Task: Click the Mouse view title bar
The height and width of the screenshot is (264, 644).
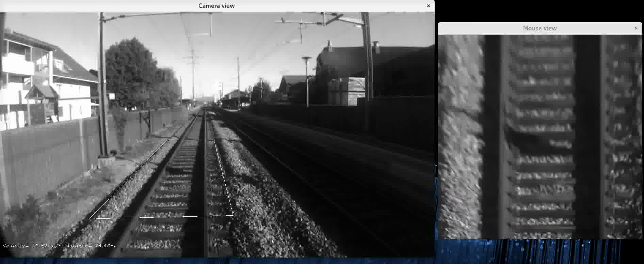Action: point(540,28)
